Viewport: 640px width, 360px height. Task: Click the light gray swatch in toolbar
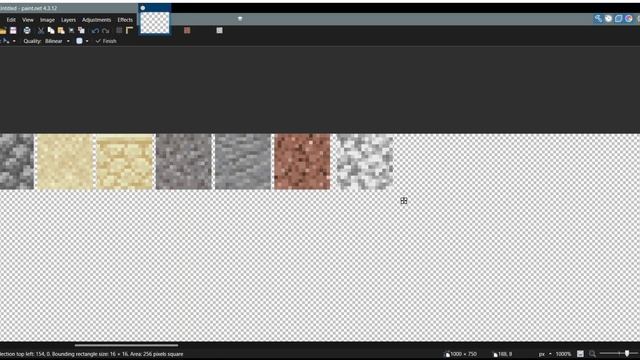click(220, 30)
